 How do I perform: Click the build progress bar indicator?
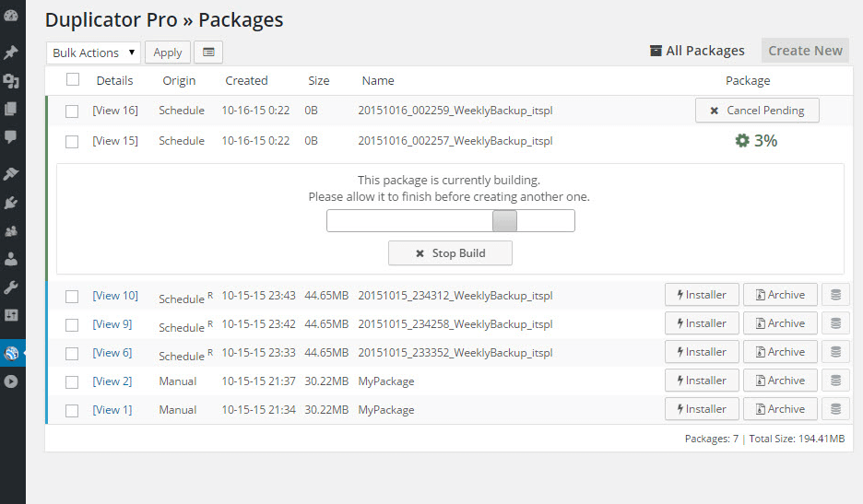click(x=504, y=221)
